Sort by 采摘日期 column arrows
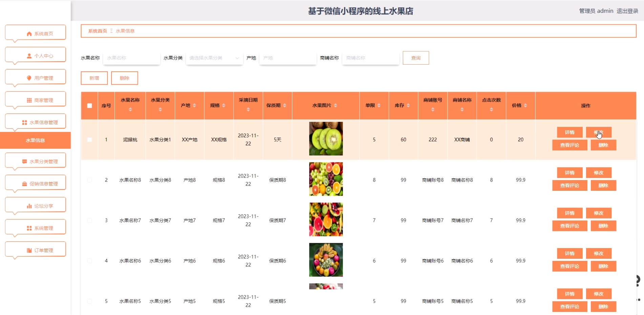Image resolution: width=644 pixels, height=315 pixels. [x=248, y=110]
